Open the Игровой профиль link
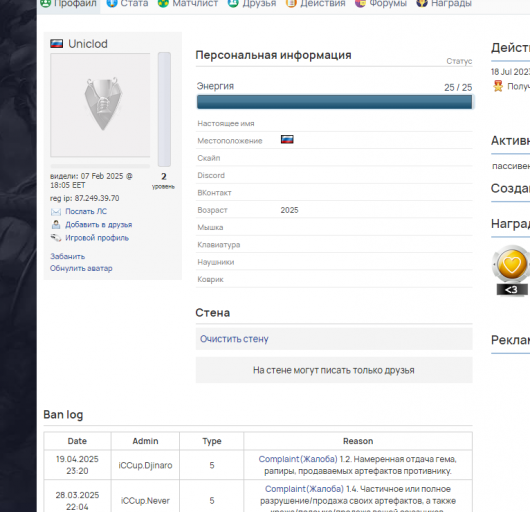Screen dimensions: 530x512 (x=97, y=238)
